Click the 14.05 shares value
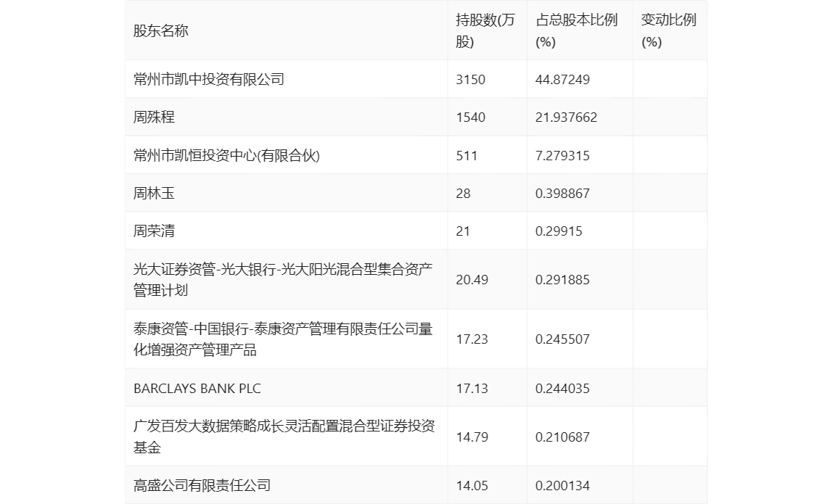This screenshot has height=504, width=833. tap(472, 485)
